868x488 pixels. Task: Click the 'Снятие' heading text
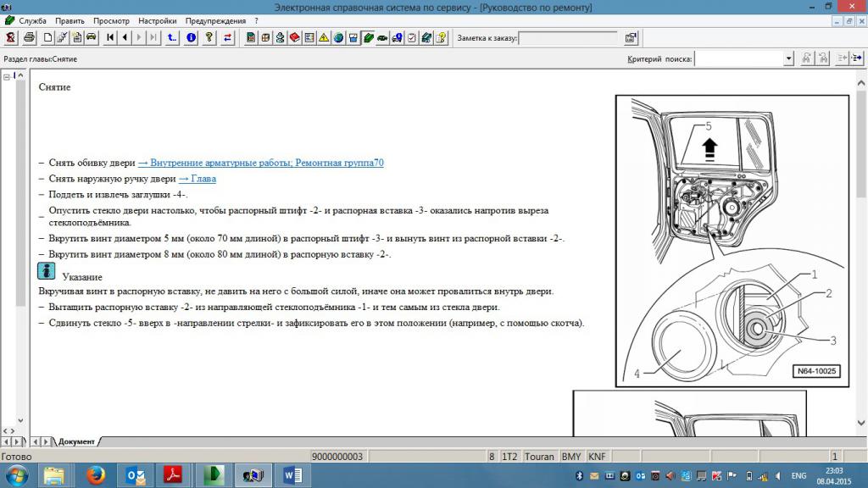[54, 87]
